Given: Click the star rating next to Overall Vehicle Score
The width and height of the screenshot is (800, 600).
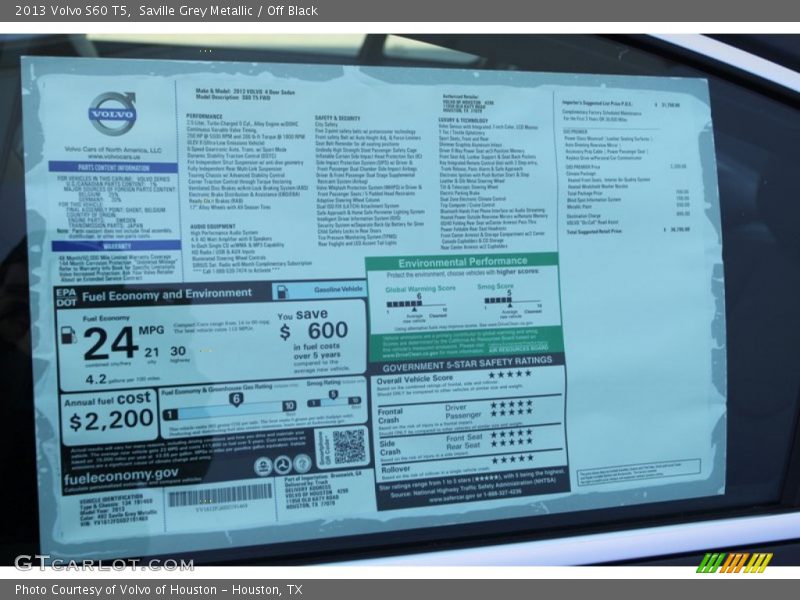Looking at the screenshot, I should click(510, 374).
